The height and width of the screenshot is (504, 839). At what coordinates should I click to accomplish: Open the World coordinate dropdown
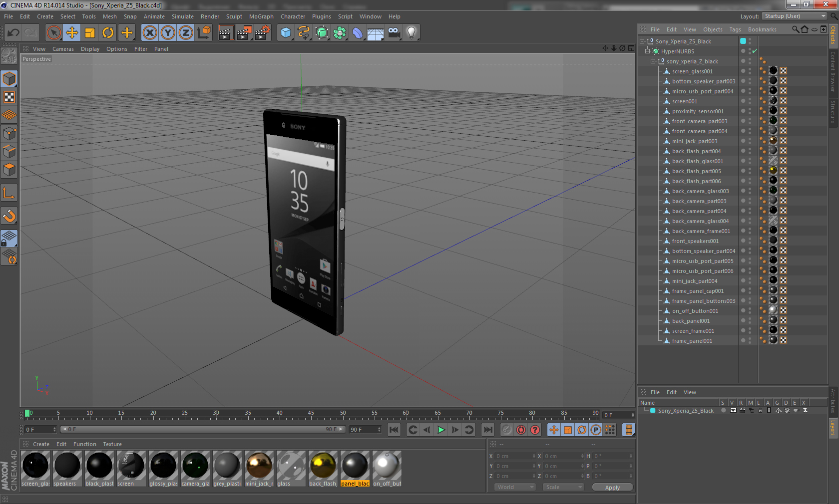515,487
